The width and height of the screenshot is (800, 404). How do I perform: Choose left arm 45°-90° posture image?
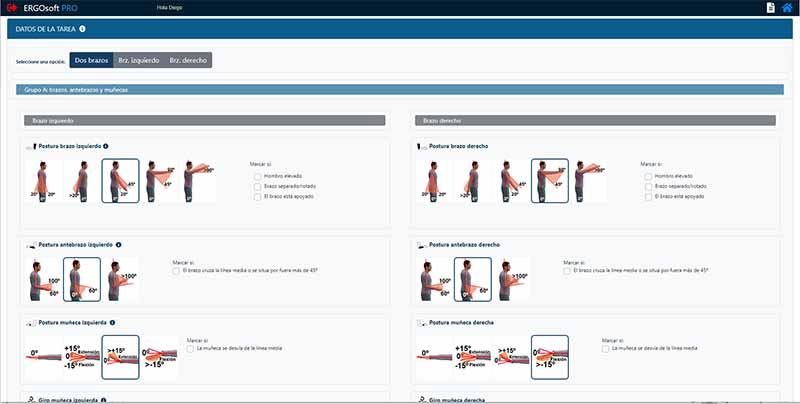tap(159, 181)
